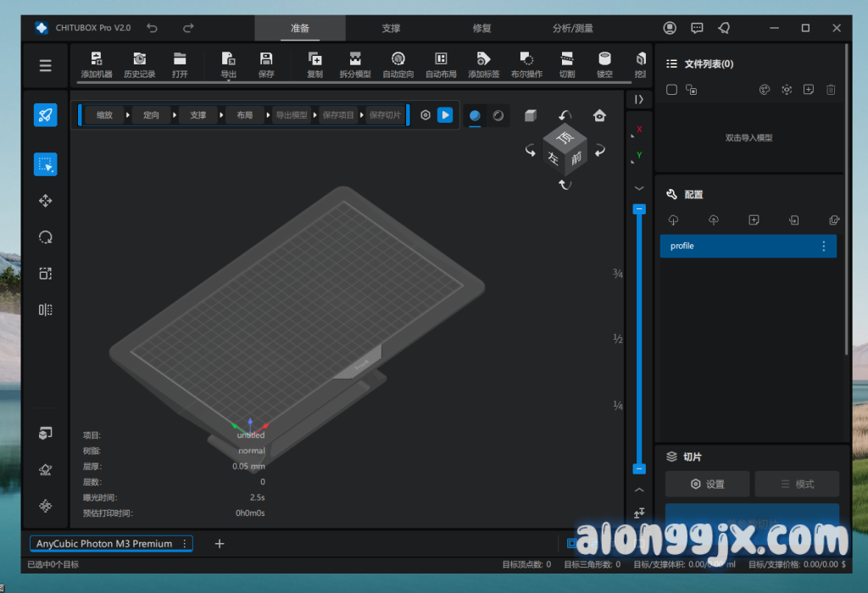Select the move tool in left sidebar
The image size is (868, 593).
coord(46,201)
